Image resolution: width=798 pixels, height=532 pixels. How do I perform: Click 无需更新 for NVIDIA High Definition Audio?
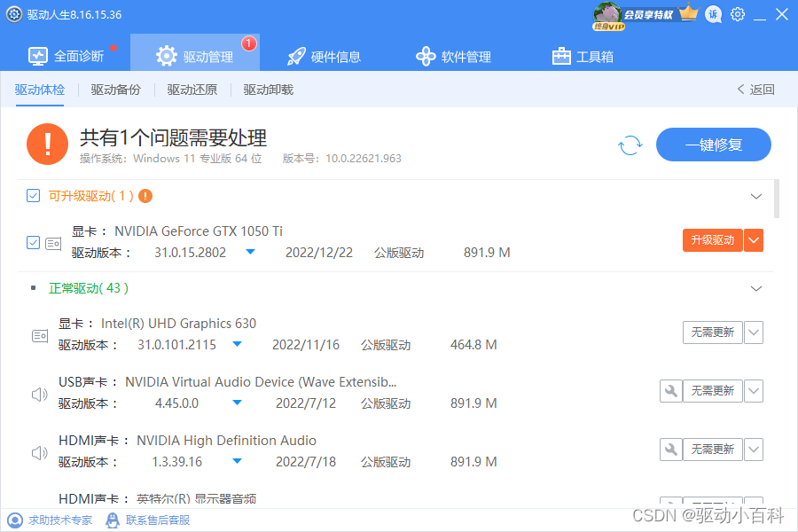pos(713,450)
